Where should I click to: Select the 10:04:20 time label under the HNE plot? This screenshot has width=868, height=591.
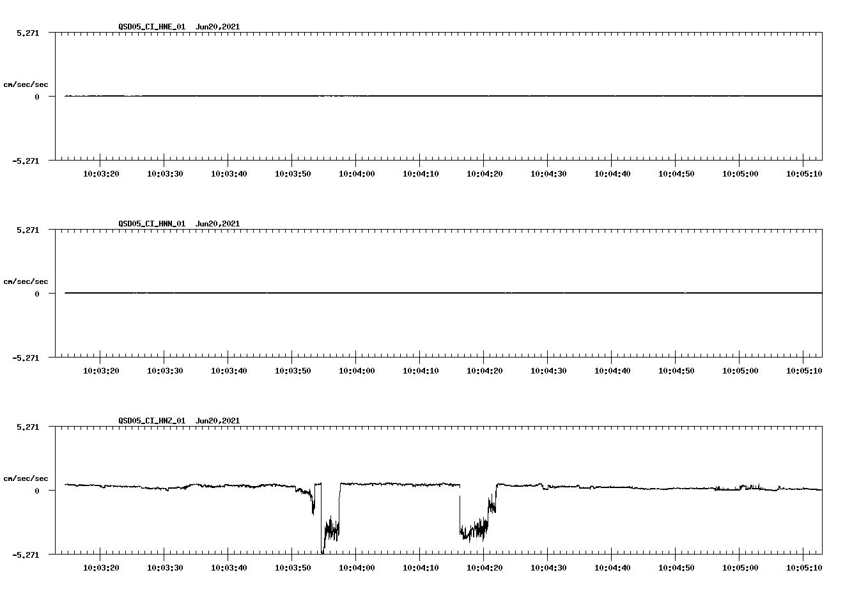484,174
